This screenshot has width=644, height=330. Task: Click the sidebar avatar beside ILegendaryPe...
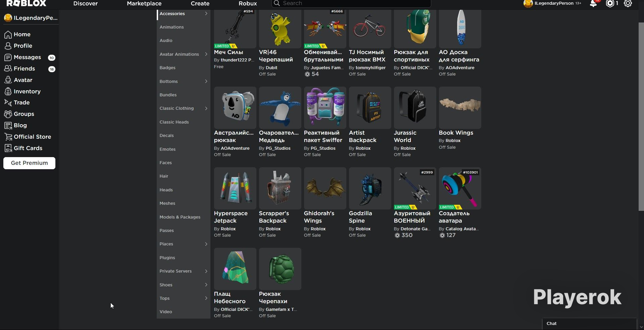coord(8,18)
